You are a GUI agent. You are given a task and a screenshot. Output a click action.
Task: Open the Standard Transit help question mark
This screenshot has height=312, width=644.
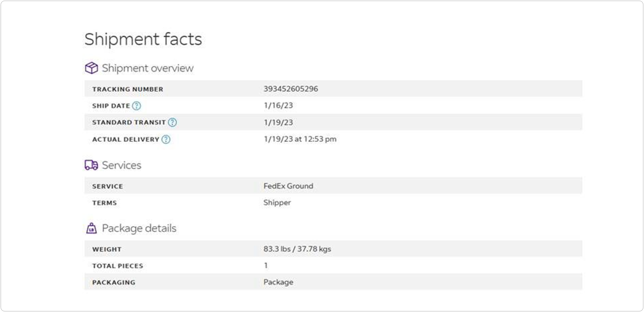pos(172,123)
